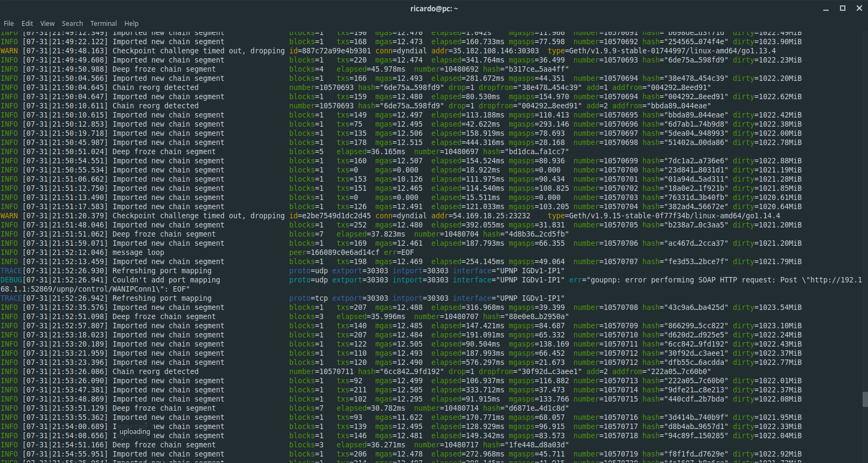Click 'Deep froze chain segment' at 21:51:51.062
Viewport: 868px width, 463px height.
[x=164, y=234]
